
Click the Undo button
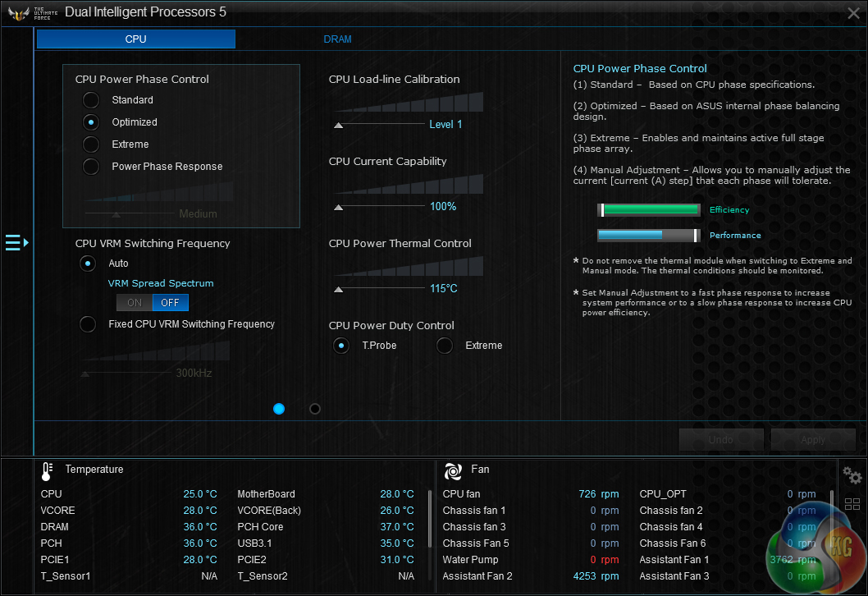coord(721,440)
